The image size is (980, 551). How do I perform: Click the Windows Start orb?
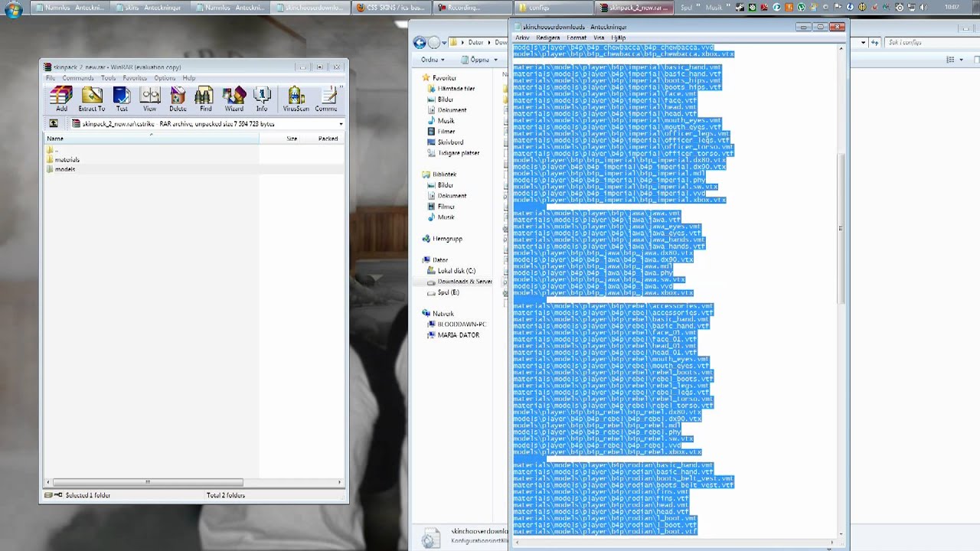pos(13,8)
